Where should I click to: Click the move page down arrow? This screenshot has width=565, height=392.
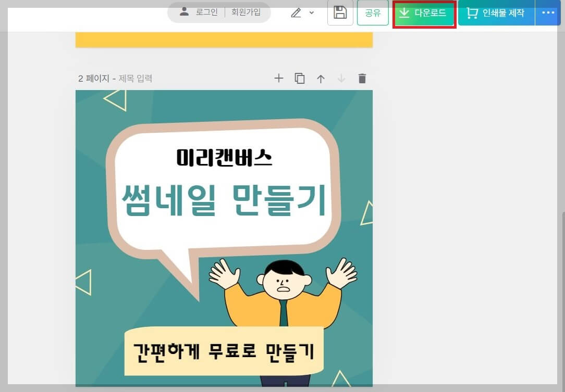tap(341, 79)
